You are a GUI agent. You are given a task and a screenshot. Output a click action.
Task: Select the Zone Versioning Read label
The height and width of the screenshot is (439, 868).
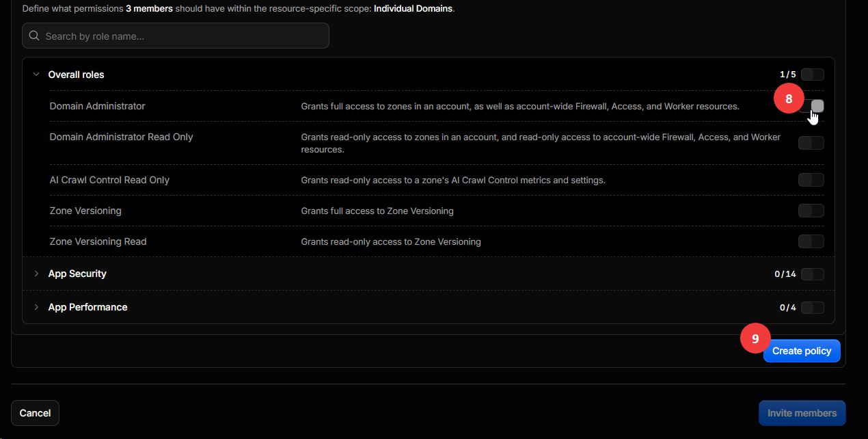click(98, 241)
